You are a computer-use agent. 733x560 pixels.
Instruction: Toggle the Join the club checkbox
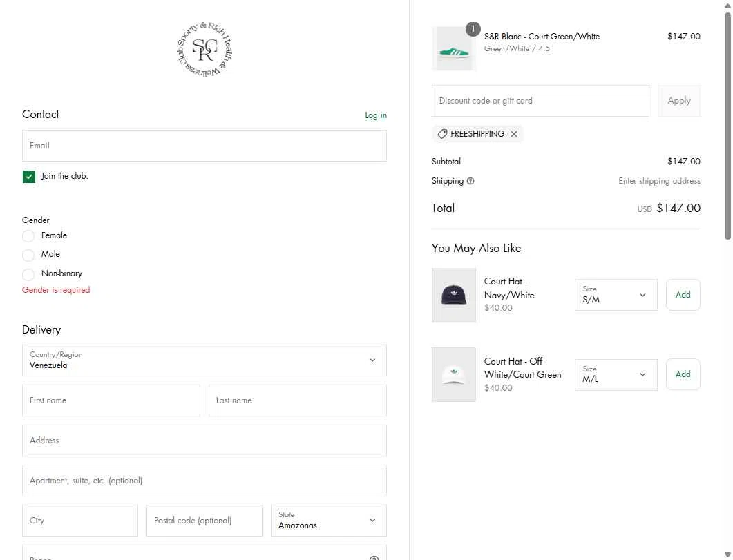tap(29, 177)
